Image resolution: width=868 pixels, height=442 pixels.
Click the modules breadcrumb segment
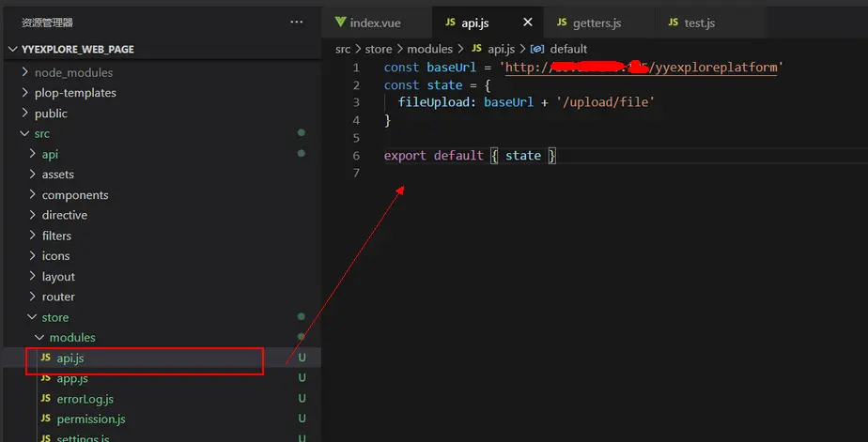coord(429,49)
